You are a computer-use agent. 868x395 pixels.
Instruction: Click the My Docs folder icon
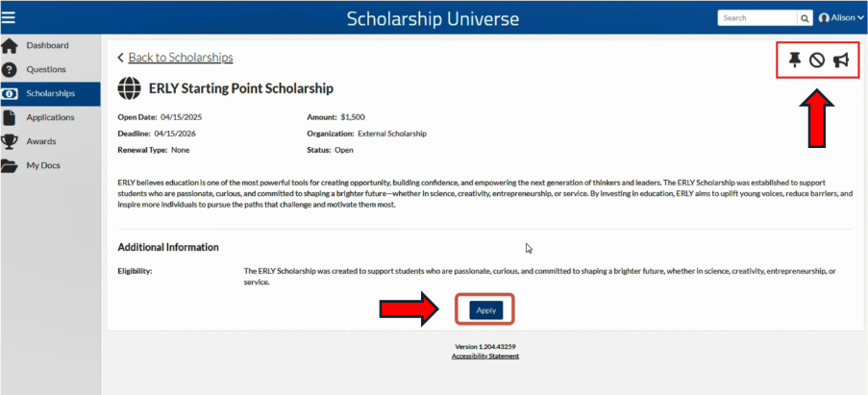coord(10,165)
